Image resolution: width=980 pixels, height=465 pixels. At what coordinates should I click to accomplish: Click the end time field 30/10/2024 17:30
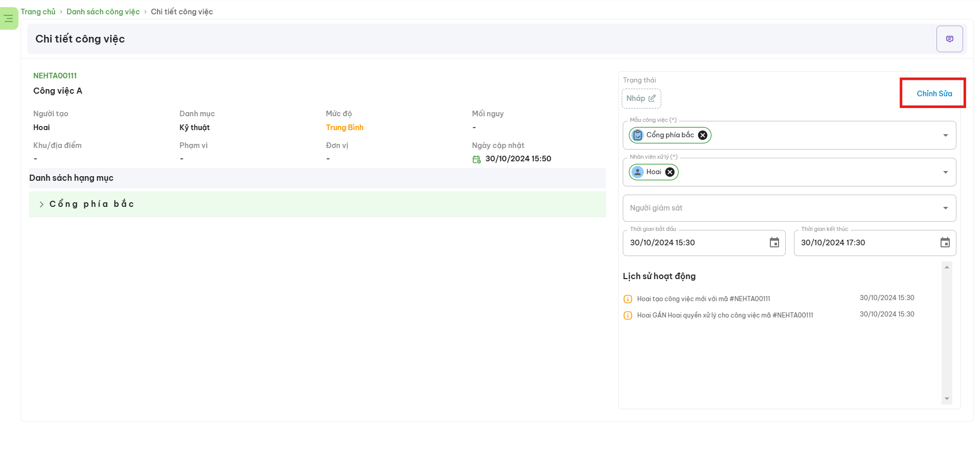875,243
